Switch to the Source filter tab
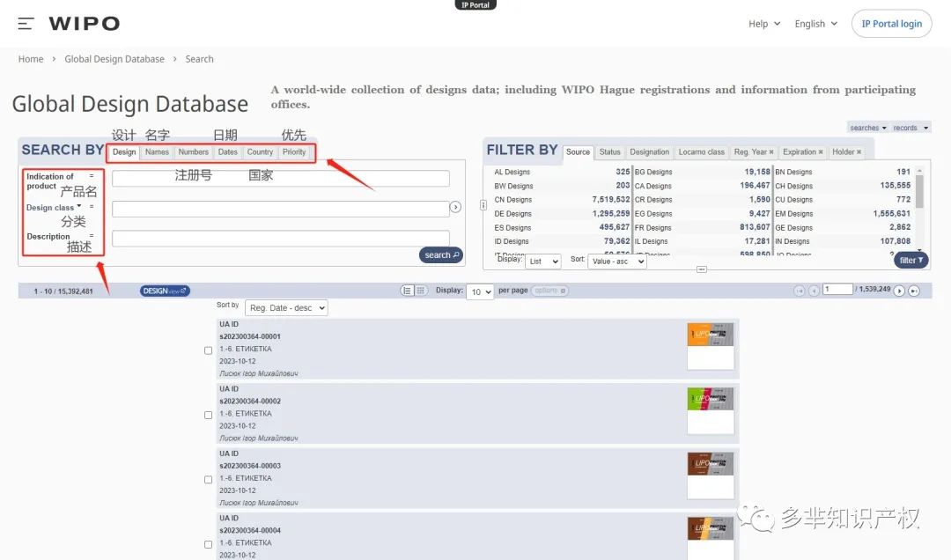 [x=578, y=152]
